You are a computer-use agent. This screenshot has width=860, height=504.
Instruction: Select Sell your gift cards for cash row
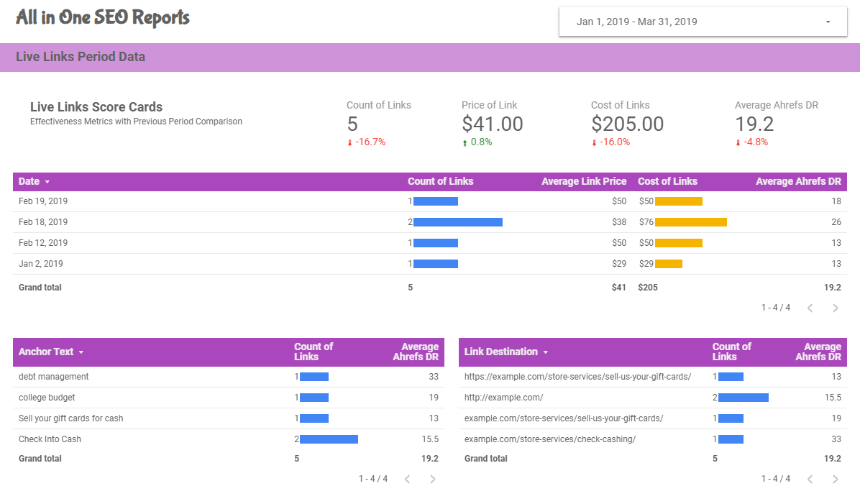click(229, 418)
